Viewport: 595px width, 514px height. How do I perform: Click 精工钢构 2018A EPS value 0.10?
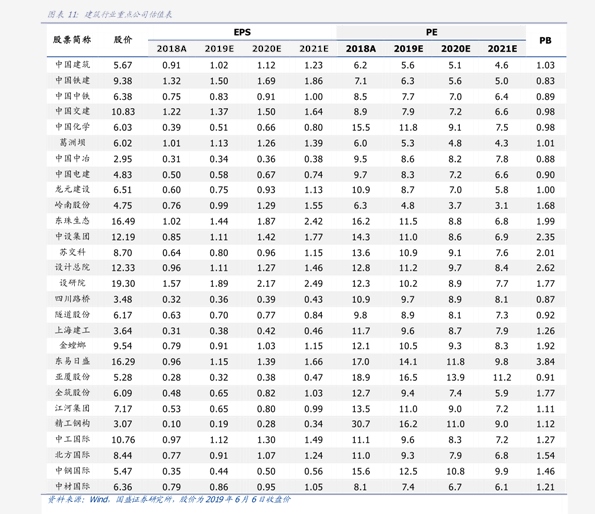click(x=172, y=424)
